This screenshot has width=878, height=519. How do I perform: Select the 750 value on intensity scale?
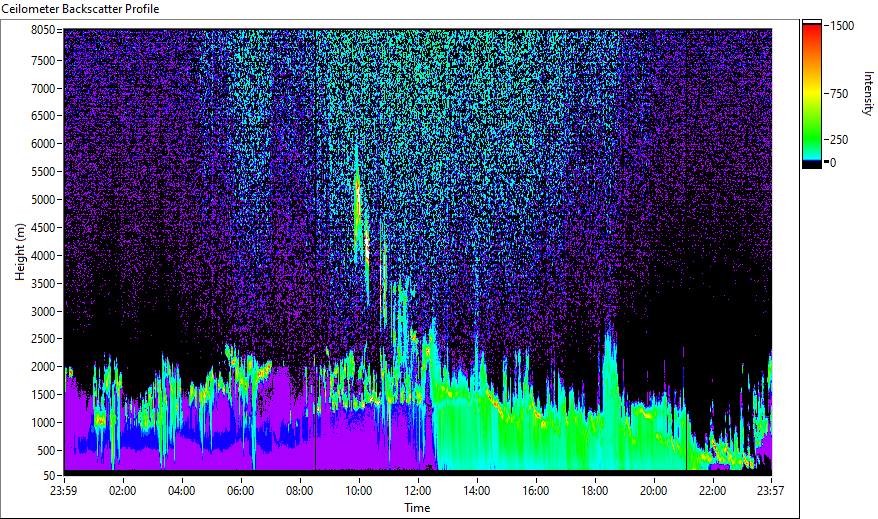point(839,94)
